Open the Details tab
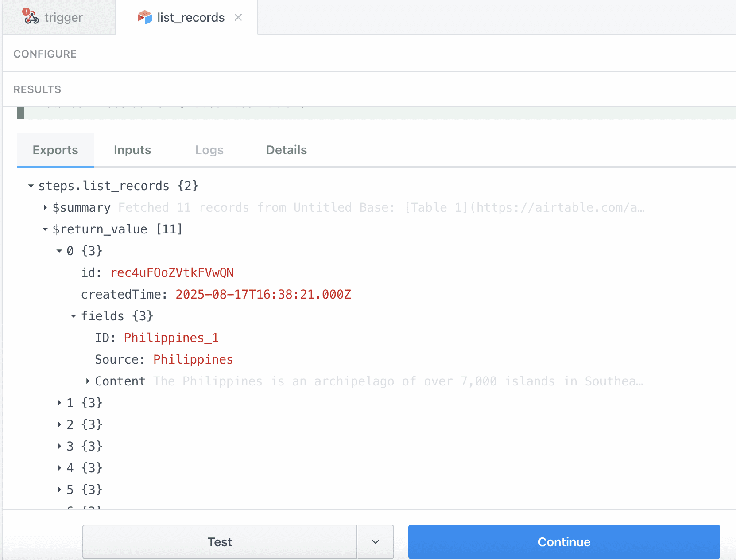 [x=286, y=150]
